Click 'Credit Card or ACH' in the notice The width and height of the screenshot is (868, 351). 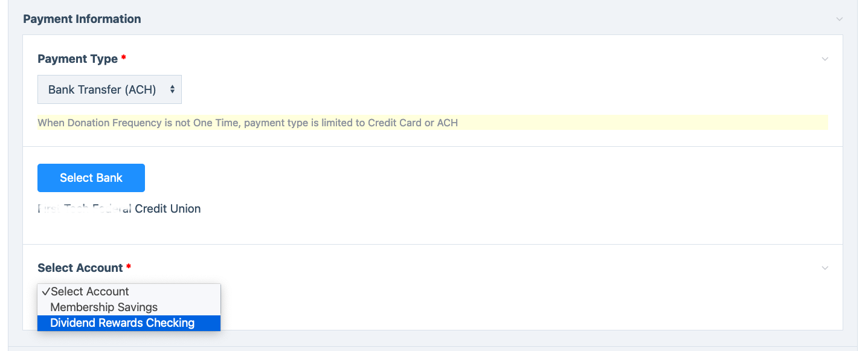click(410, 123)
